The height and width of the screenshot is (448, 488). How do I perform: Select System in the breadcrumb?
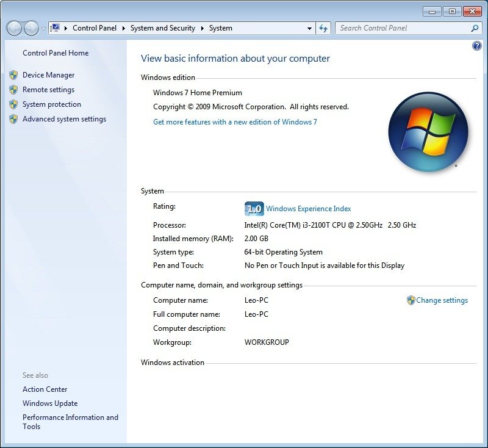(x=221, y=28)
